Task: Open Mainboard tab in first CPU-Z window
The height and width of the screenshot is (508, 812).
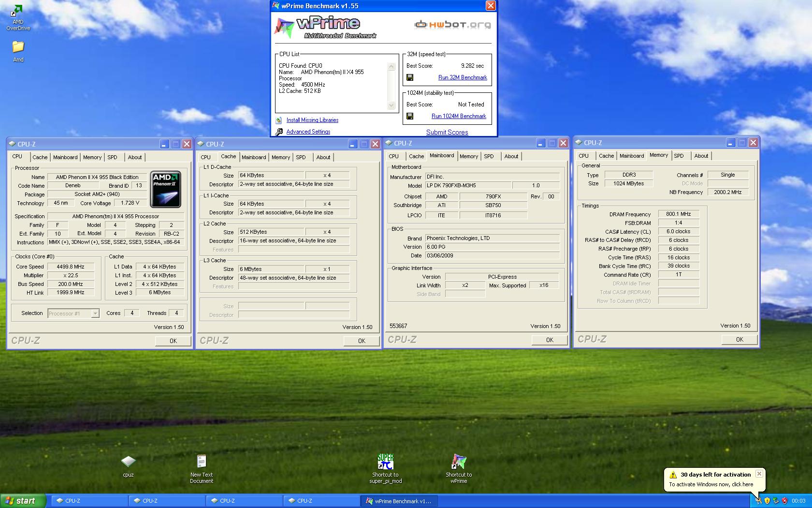Action: pyautogui.click(x=65, y=157)
